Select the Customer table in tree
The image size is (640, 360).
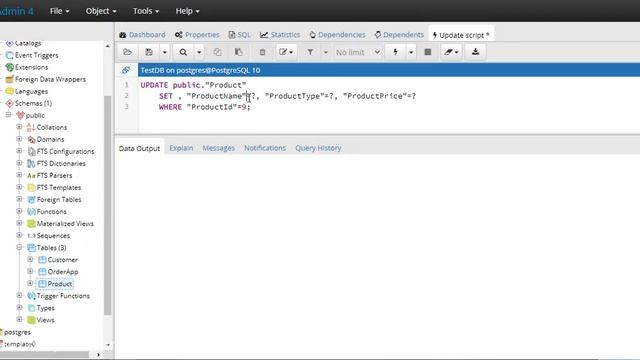coord(62,260)
